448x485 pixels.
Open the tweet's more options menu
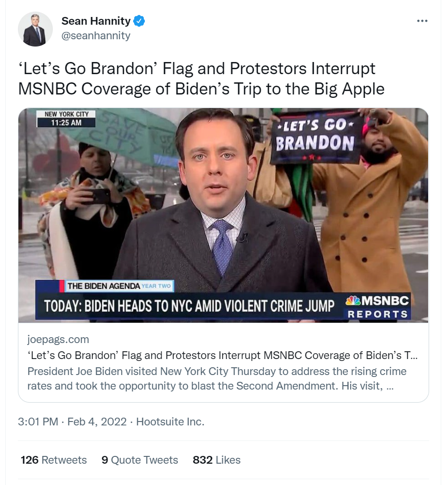(422, 21)
